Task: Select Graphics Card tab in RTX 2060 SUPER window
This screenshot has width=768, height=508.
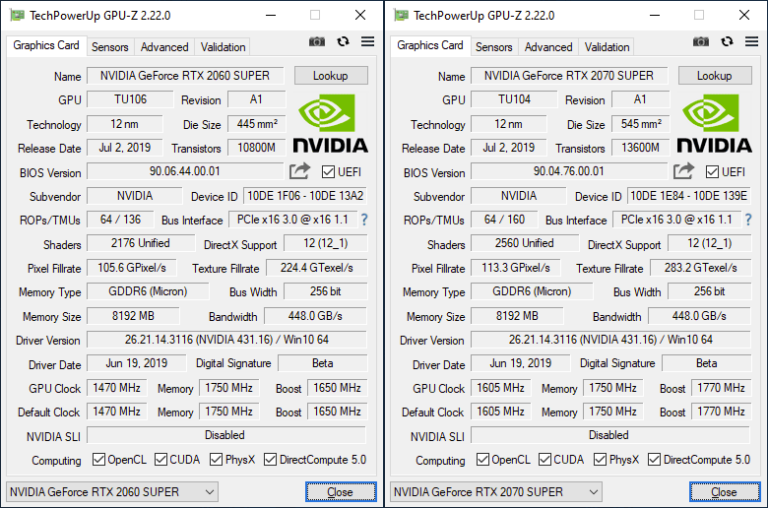Action: pyautogui.click(x=46, y=45)
